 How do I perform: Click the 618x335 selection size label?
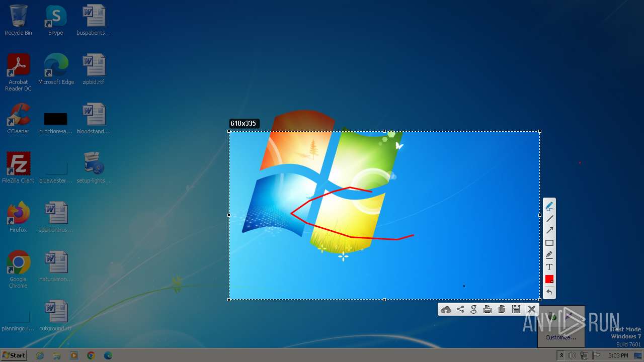click(x=244, y=123)
